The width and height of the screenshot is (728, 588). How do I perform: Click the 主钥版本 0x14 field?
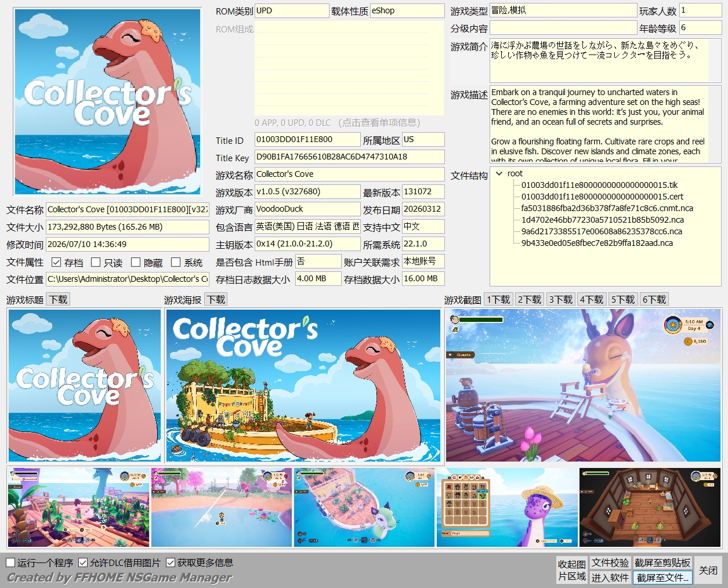[307, 244]
